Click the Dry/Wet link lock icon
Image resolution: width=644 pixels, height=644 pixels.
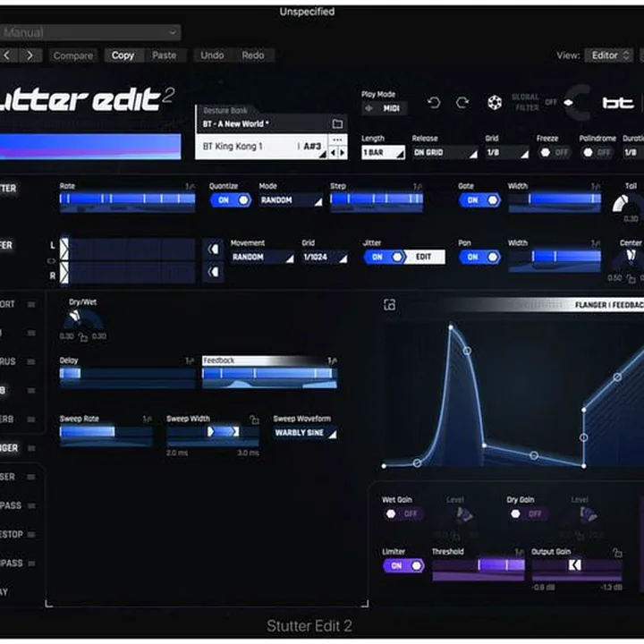(x=83, y=337)
